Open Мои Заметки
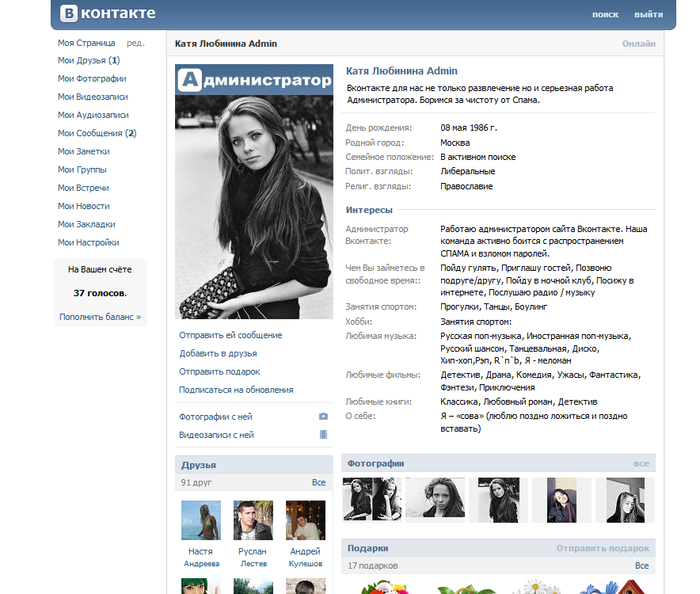 pyautogui.click(x=83, y=151)
